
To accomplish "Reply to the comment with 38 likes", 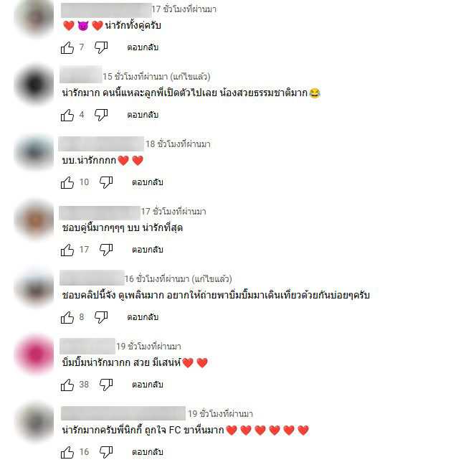I will pos(148,385).
